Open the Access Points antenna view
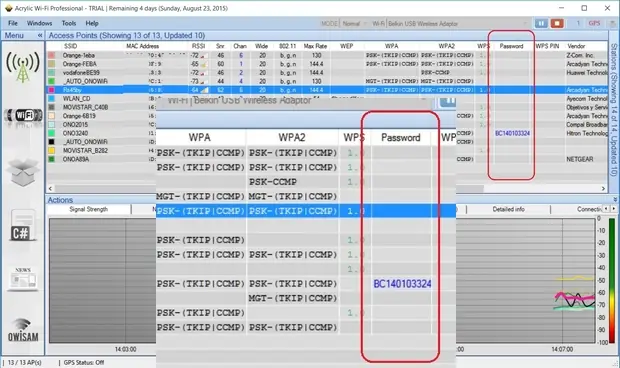Image resolution: width=620 pixels, height=368 pixels. [23, 67]
